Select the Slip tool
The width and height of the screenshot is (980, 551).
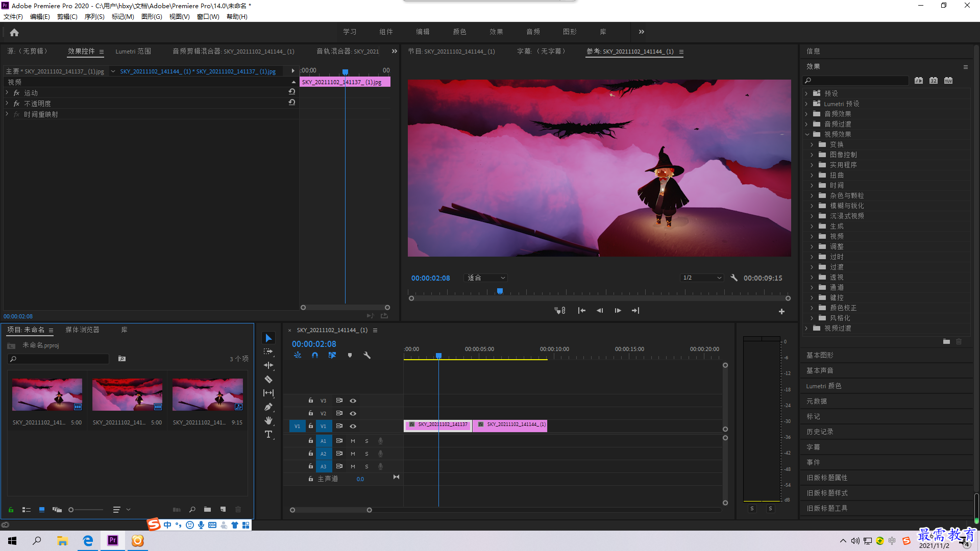point(268,393)
